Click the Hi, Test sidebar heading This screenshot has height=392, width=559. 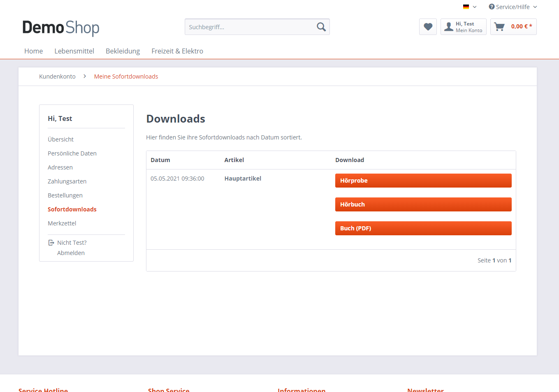tap(60, 118)
